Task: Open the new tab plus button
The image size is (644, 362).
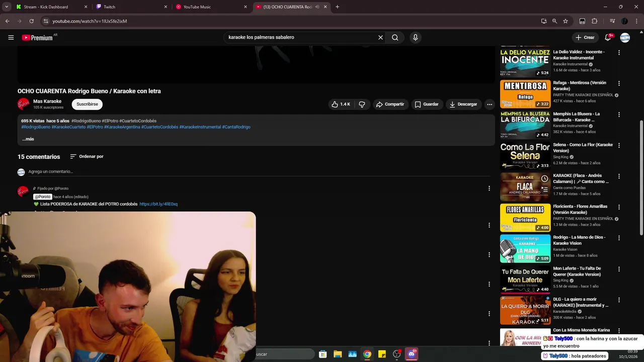Action: 337,7
